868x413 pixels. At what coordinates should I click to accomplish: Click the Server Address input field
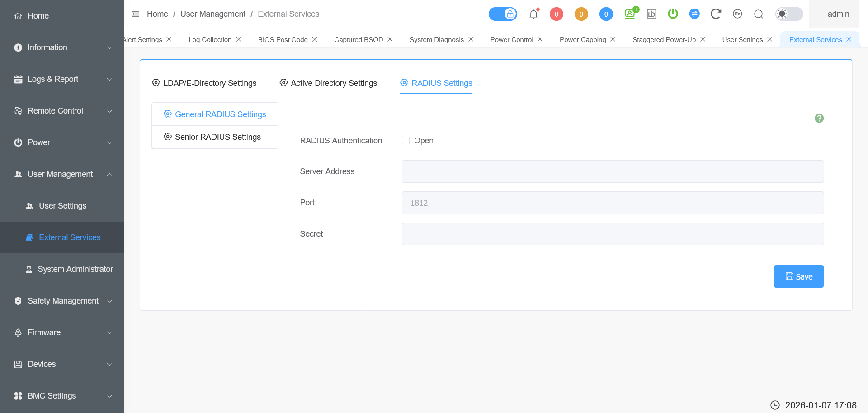tap(613, 171)
